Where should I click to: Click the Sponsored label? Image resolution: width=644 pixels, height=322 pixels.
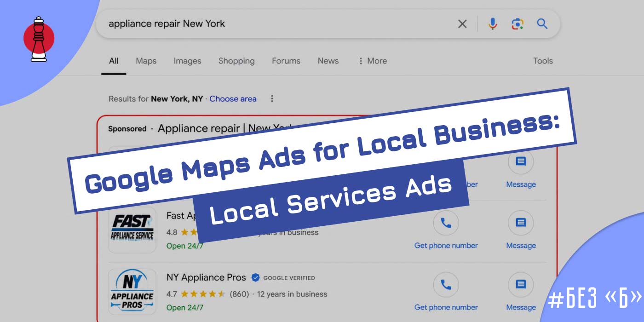(x=127, y=129)
